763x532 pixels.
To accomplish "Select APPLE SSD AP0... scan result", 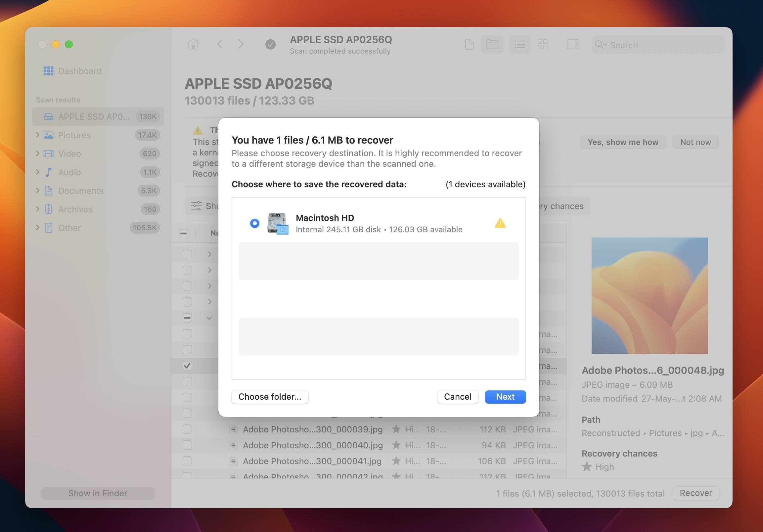I will [98, 117].
